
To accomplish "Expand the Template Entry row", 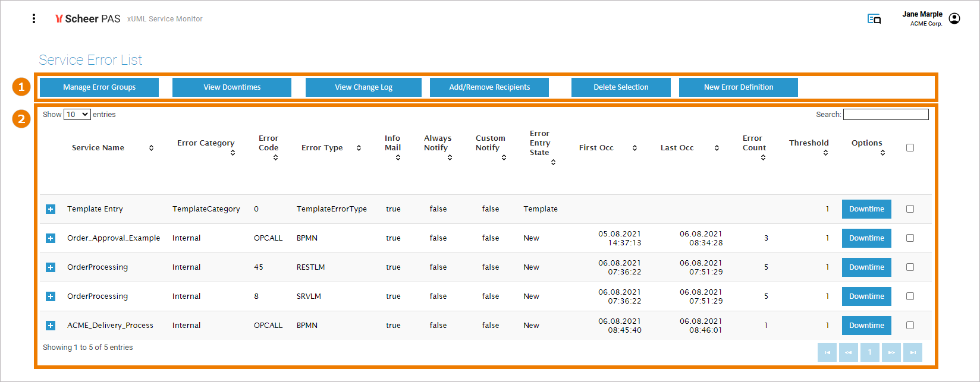I will (51, 209).
